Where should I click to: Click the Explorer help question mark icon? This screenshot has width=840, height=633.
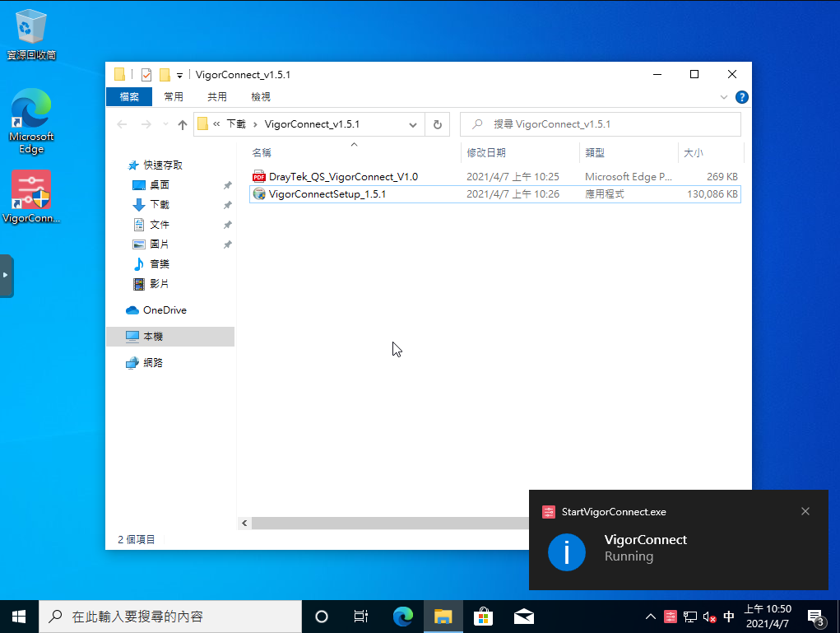pos(741,97)
